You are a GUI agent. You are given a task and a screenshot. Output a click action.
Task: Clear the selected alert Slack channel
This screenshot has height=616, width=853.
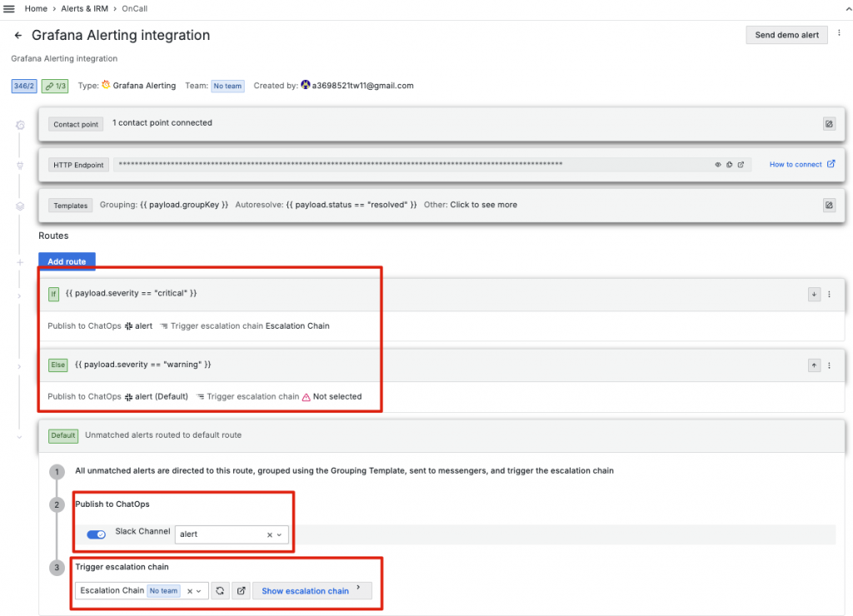(x=269, y=535)
